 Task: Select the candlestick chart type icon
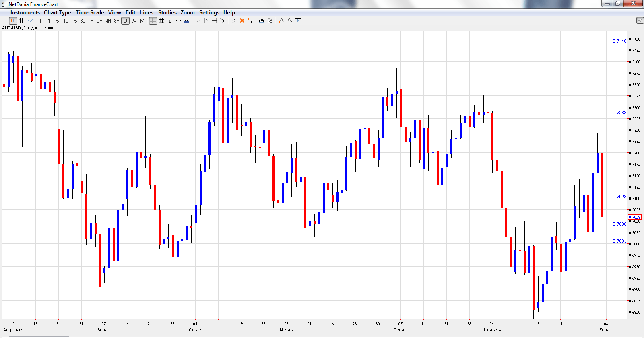tap(12, 21)
